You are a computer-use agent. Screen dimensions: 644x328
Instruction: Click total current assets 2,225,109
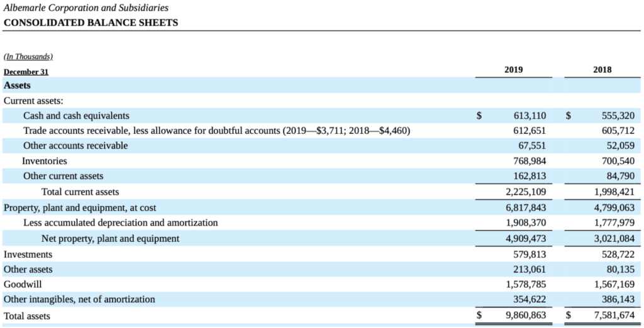click(526, 192)
